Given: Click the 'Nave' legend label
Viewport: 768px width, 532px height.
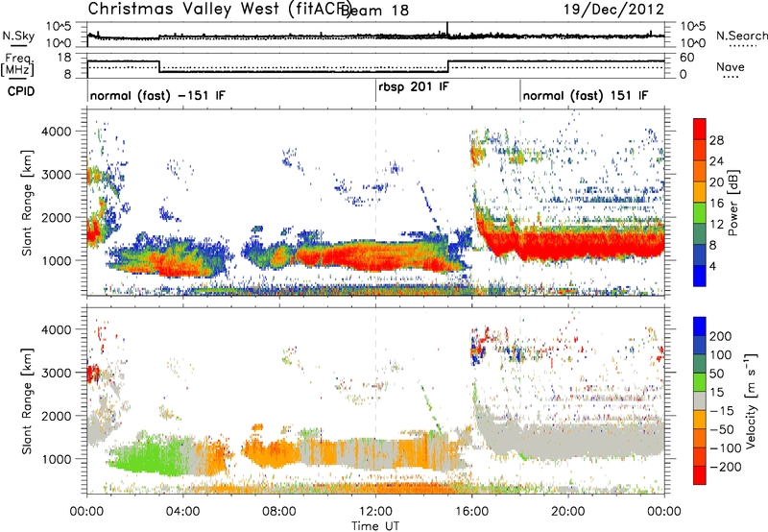Looking at the screenshot, I should pos(731,67).
